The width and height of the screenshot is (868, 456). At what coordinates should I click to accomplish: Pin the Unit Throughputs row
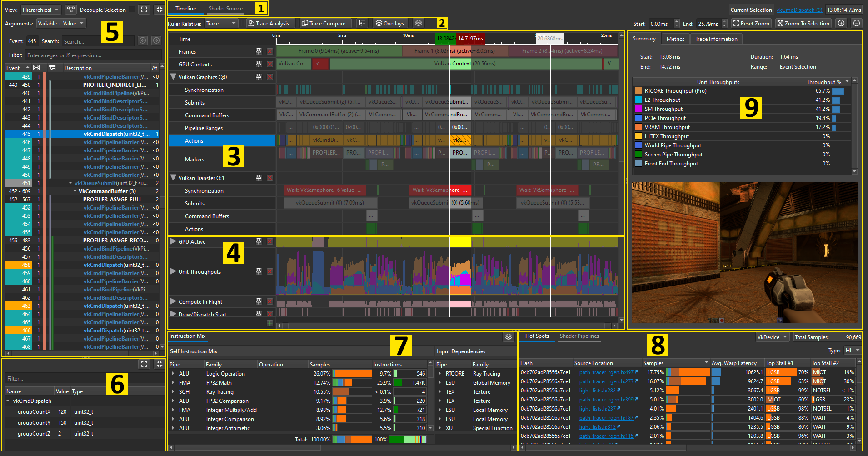coord(259,271)
